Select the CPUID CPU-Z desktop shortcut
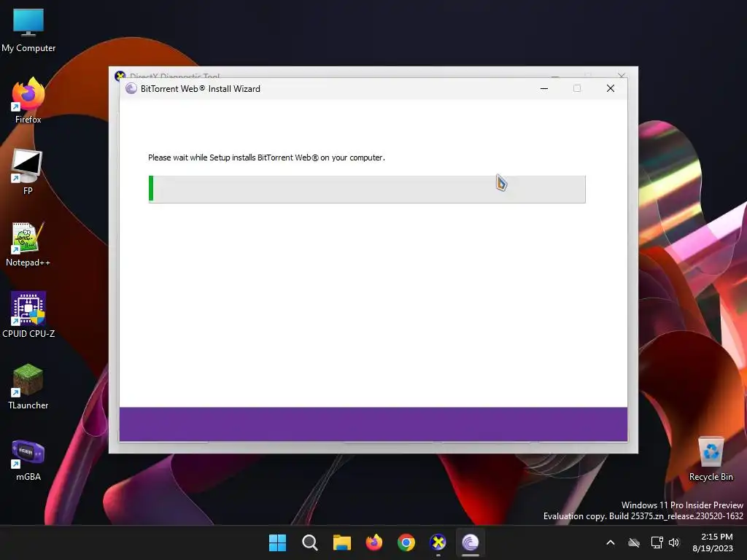 pos(28,315)
